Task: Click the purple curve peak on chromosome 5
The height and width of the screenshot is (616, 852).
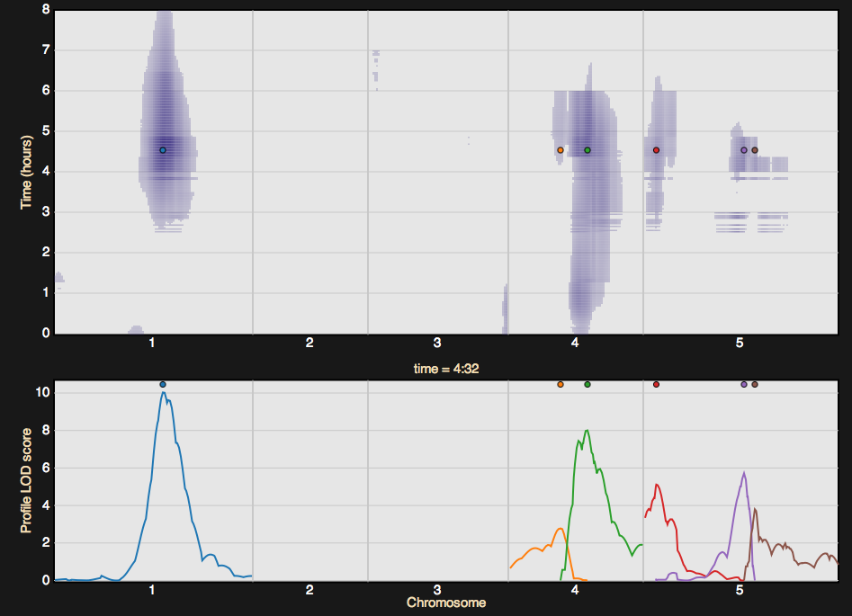Action: coord(743,470)
